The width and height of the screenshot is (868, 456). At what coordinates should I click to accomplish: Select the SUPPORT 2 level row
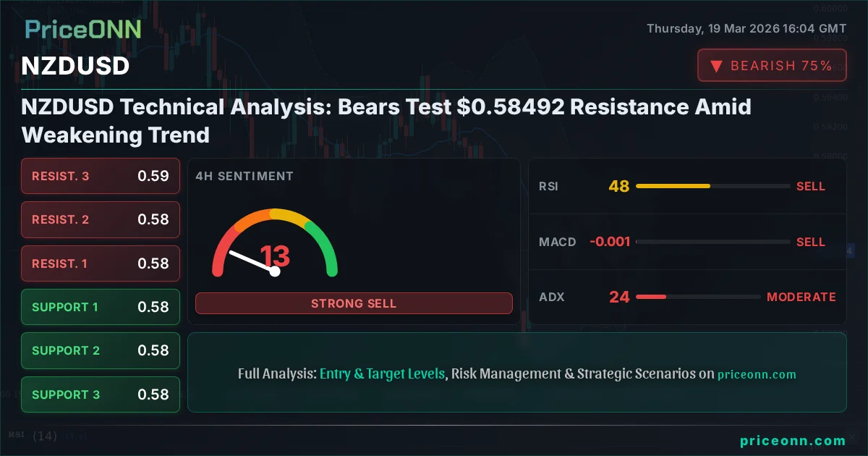coord(101,350)
